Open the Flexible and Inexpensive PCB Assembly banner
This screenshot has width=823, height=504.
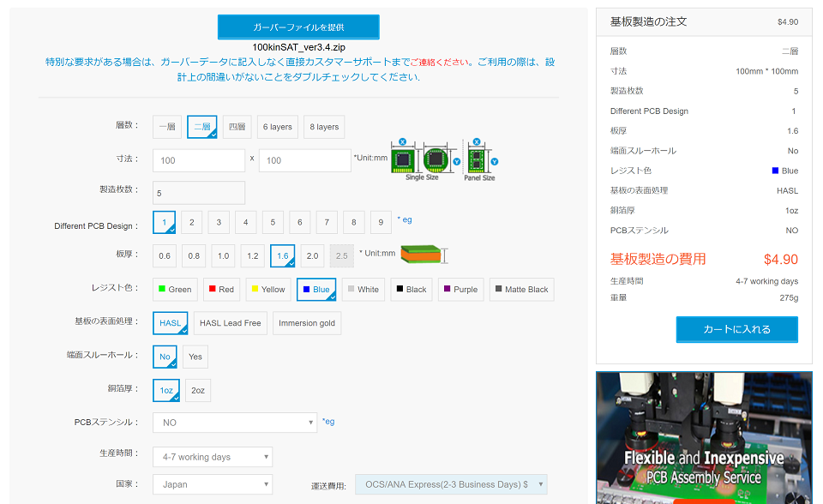click(x=704, y=437)
